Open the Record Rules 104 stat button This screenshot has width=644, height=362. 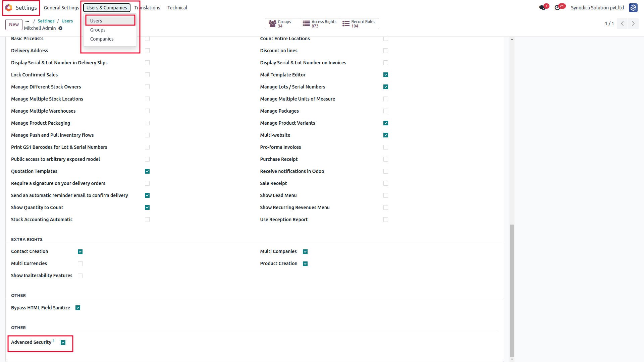[359, 23]
